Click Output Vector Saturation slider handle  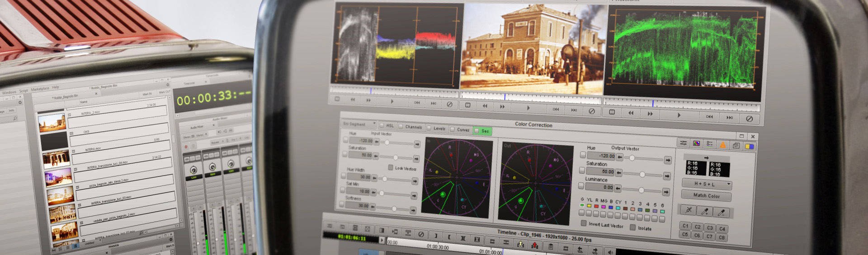tap(642, 174)
